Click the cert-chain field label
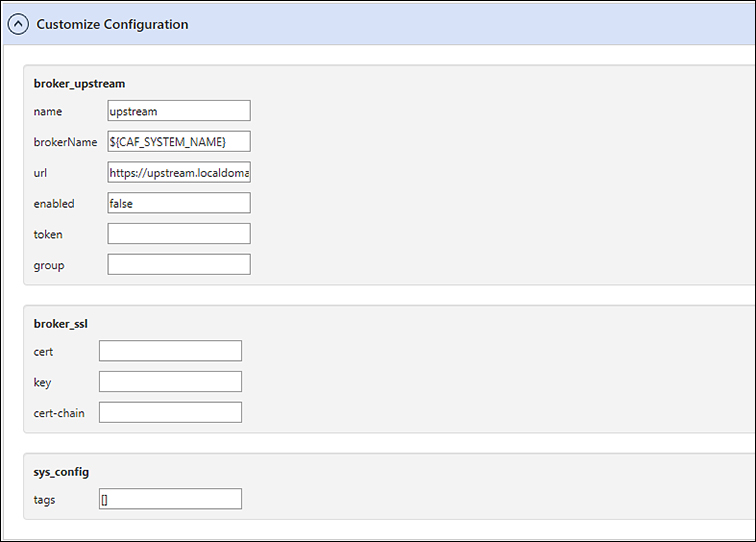 click(x=59, y=413)
